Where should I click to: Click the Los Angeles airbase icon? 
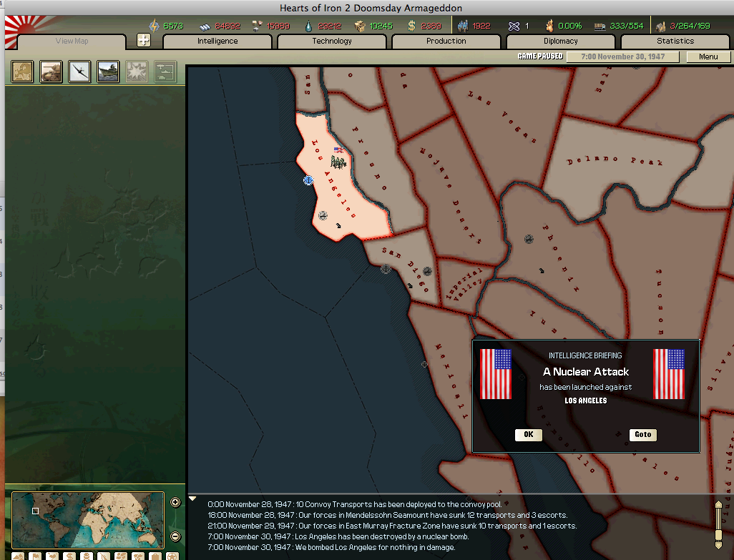tap(323, 215)
